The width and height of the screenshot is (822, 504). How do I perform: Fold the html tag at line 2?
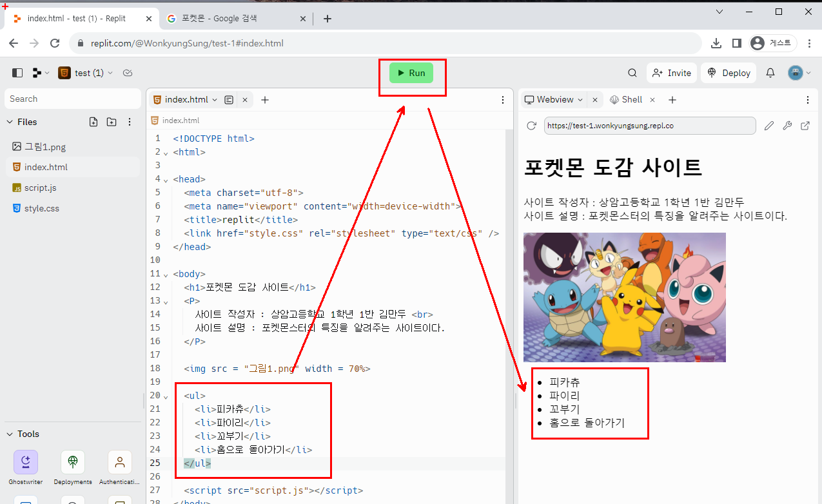coord(166,153)
